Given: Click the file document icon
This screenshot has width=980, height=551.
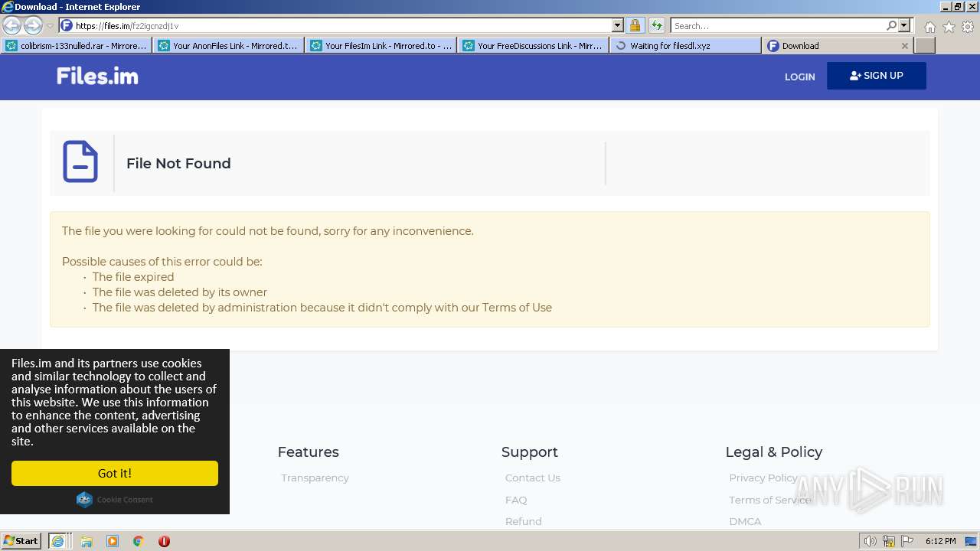Looking at the screenshot, I should 80,161.
